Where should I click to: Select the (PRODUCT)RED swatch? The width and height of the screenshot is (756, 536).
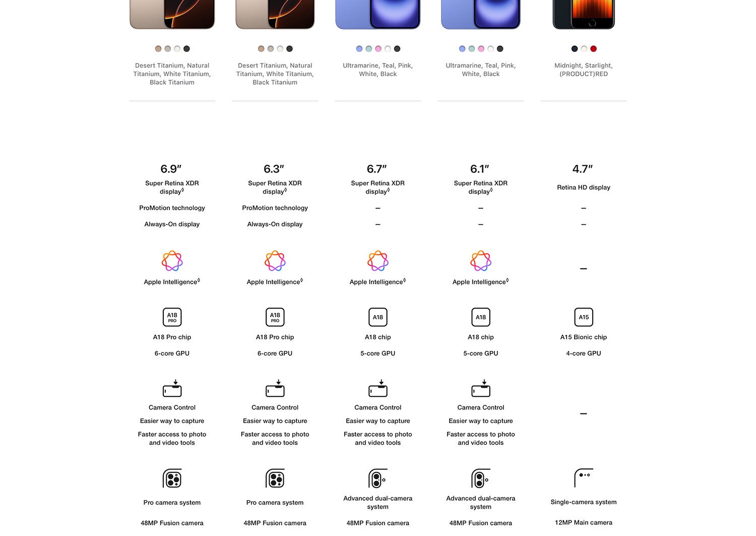(593, 49)
